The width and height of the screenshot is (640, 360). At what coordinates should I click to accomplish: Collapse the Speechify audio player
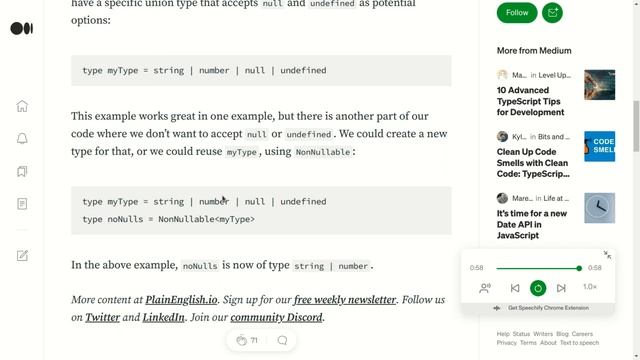click(607, 255)
